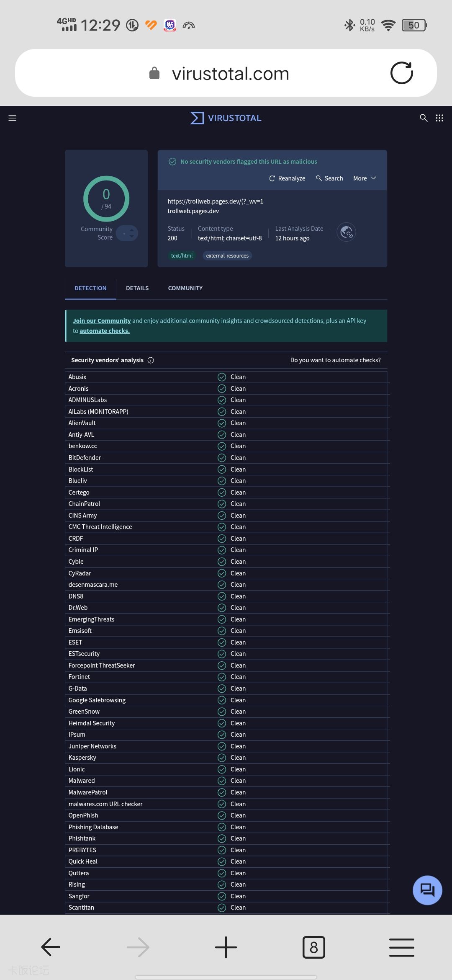Tap the virustotal.com address bar

tap(230, 74)
